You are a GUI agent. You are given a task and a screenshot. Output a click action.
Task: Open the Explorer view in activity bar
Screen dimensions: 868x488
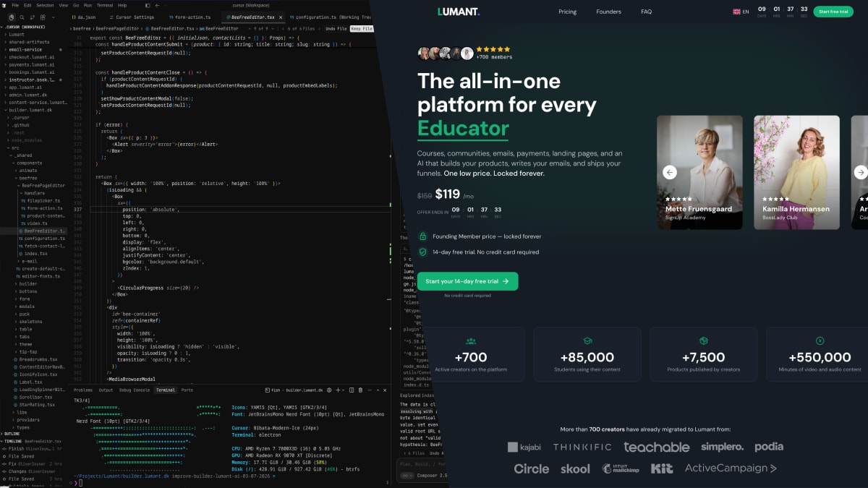pos(12,17)
